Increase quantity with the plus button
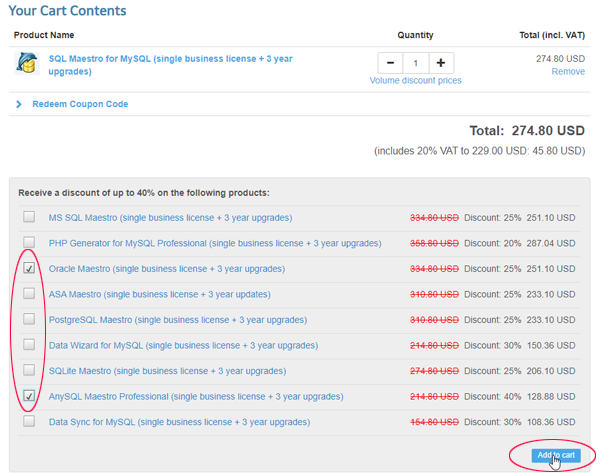Image resolution: width=600 pixels, height=473 pixels. click(441, 63)
